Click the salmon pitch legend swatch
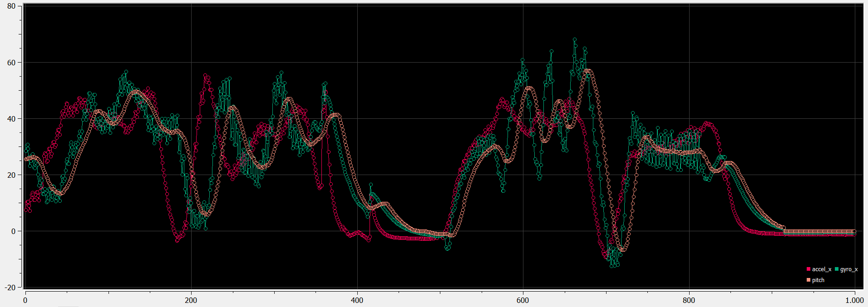 pos(809,280)
